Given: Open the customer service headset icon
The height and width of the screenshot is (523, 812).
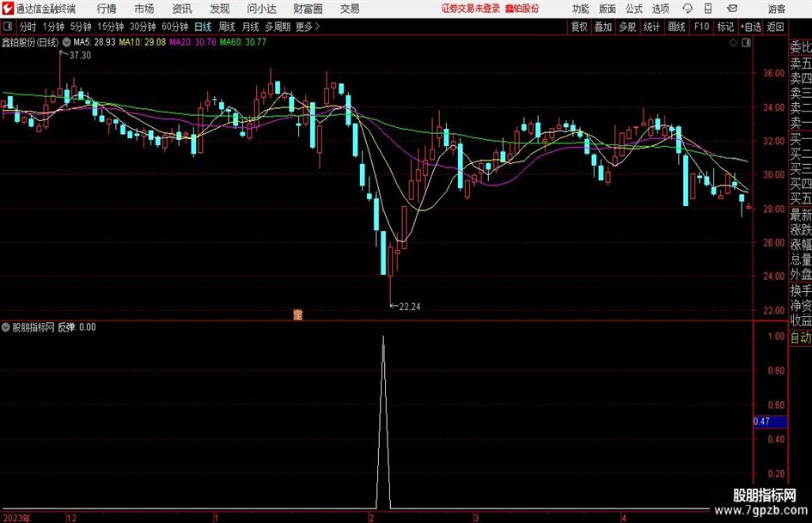Looking at the screenshot, I should (x=687, y=9).
